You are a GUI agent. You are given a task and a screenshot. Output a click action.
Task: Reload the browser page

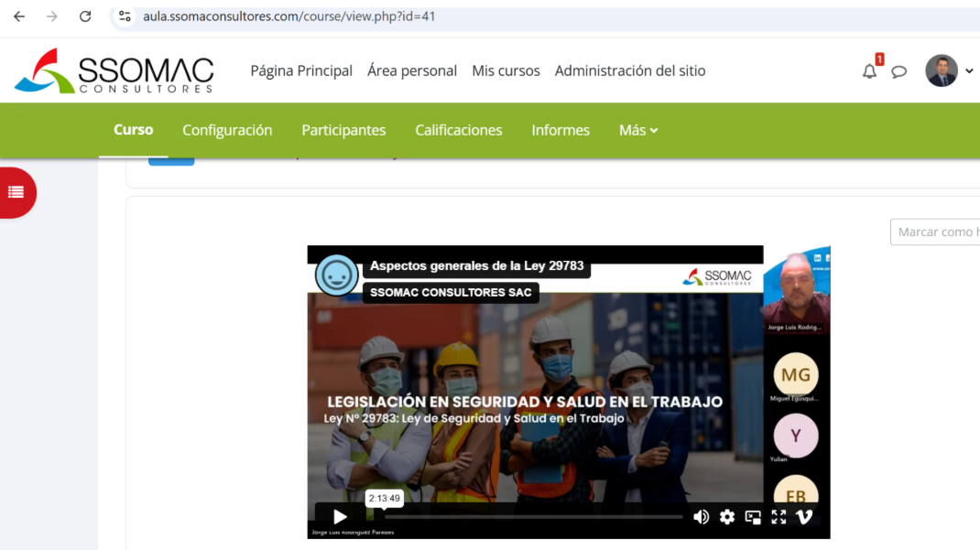[x=85, y=16]
